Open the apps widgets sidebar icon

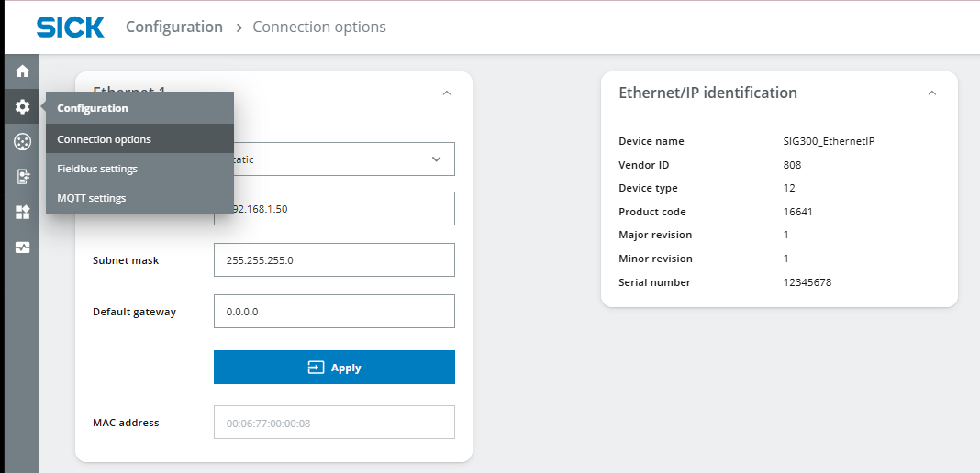click(x=23, y=212)
